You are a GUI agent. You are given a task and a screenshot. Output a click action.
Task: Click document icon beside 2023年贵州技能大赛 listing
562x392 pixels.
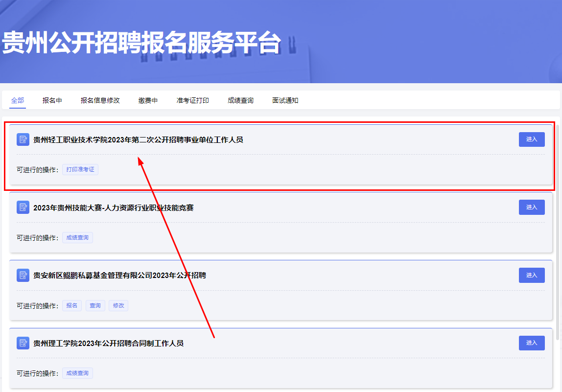[23, 208]
